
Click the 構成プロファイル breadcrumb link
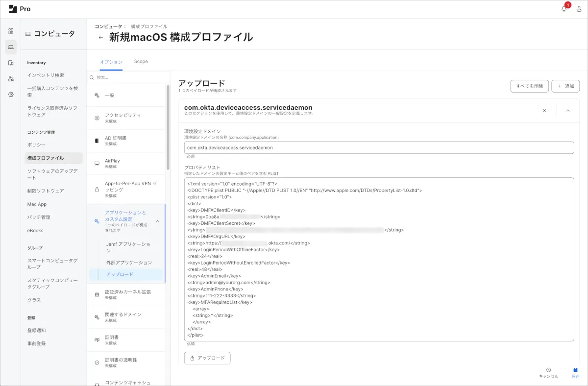149,26
